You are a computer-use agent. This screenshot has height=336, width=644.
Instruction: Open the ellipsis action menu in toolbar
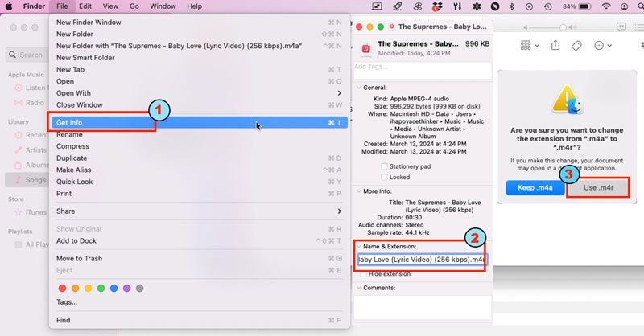tap(603, 46)
